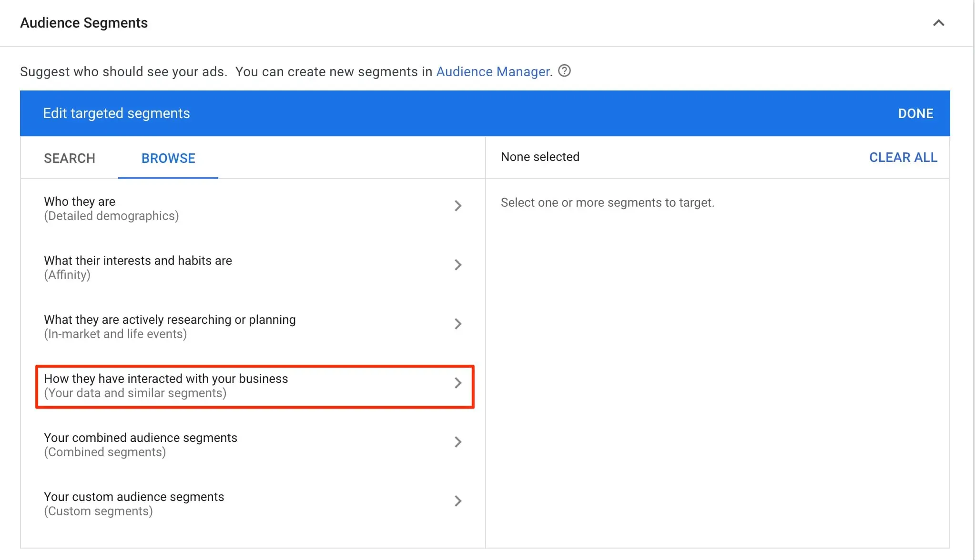Open Combined segments chevron arrow

click(457, 442)
